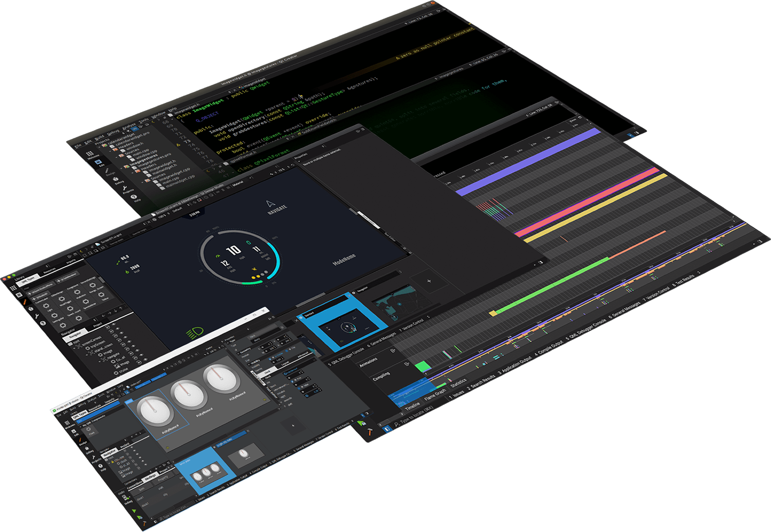Open Design mode pencil in the imagegestures window
This screenshot has width=771, height=532.
[x=107, y=171]
